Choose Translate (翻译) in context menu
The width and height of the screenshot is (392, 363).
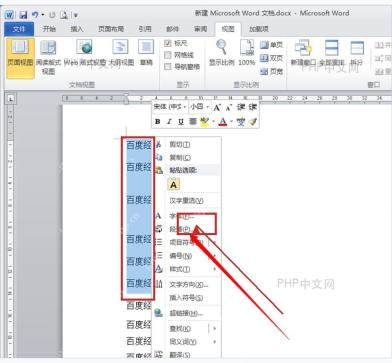187,355
